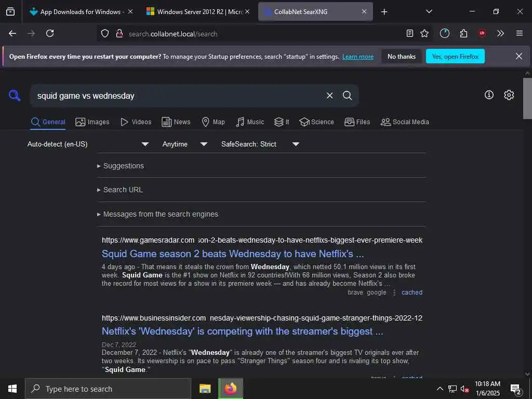Go back to previous page
532x399 pixels.
(12, 33)
